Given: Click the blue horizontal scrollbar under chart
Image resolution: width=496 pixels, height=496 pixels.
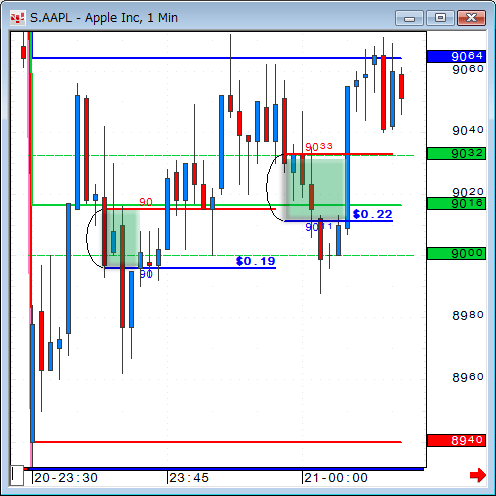Looking at the screenshot, I should [x=225, y=469].
